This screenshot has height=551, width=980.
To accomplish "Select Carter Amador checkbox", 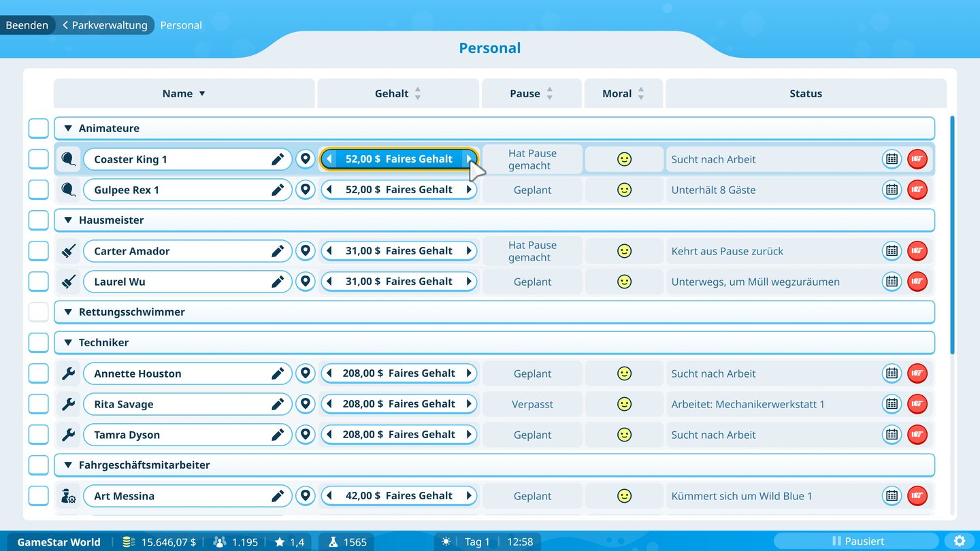I will point(39,251).
